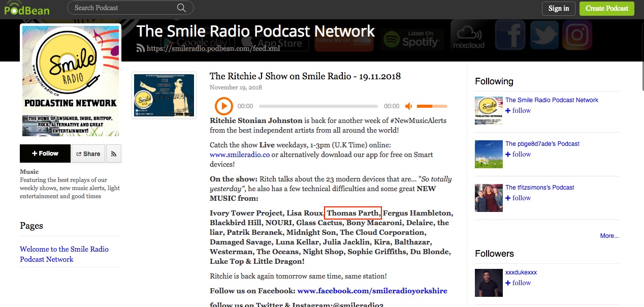Open Smile Radio thumbnail in Following list
Screen dimensions: 644x307
point(489,110)
